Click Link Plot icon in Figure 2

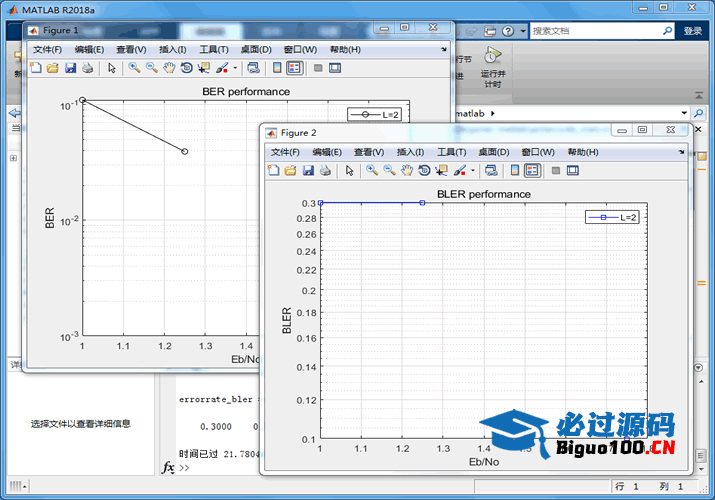[x=491, y=171]
